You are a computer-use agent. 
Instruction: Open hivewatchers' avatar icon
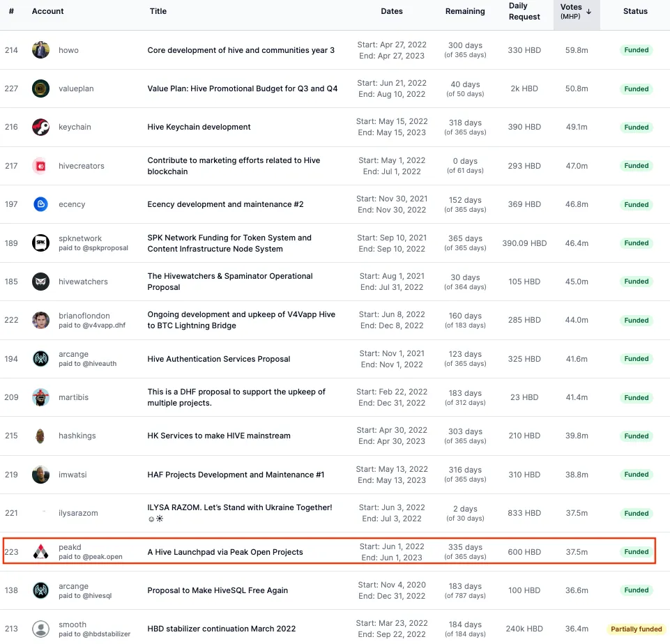[40, 282]
